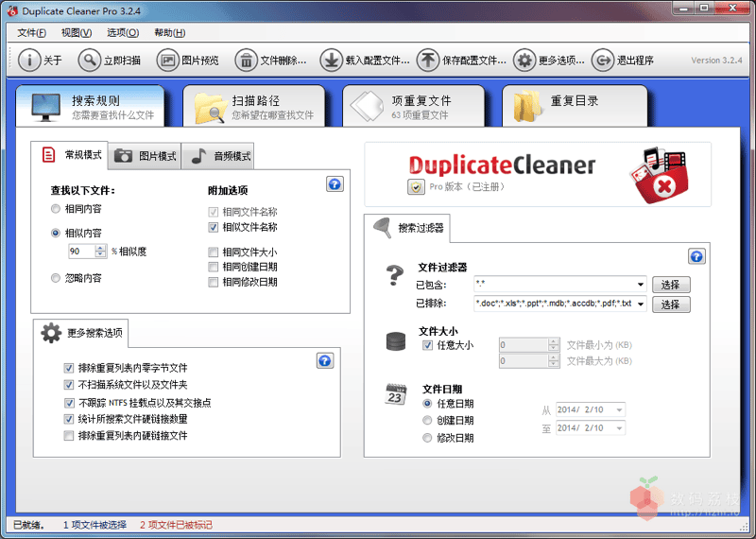
Task: Select the 相同内容 radio button
Action: pos(56,209)
